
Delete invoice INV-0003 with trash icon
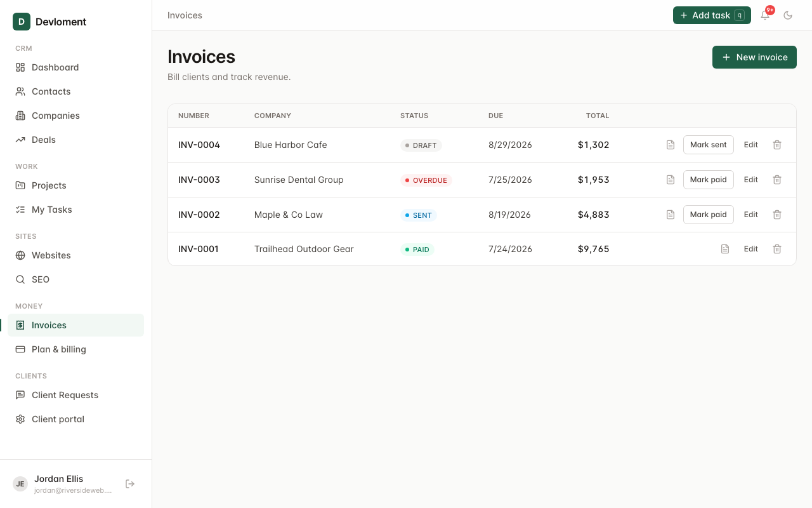tap(777, 180)
